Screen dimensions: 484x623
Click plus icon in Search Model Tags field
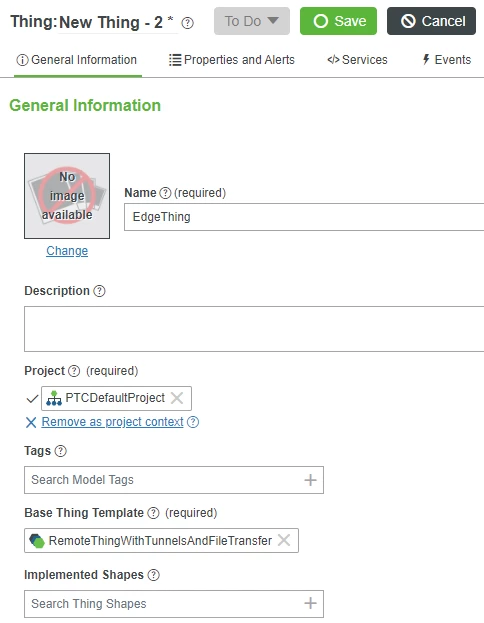coord(310,480)
